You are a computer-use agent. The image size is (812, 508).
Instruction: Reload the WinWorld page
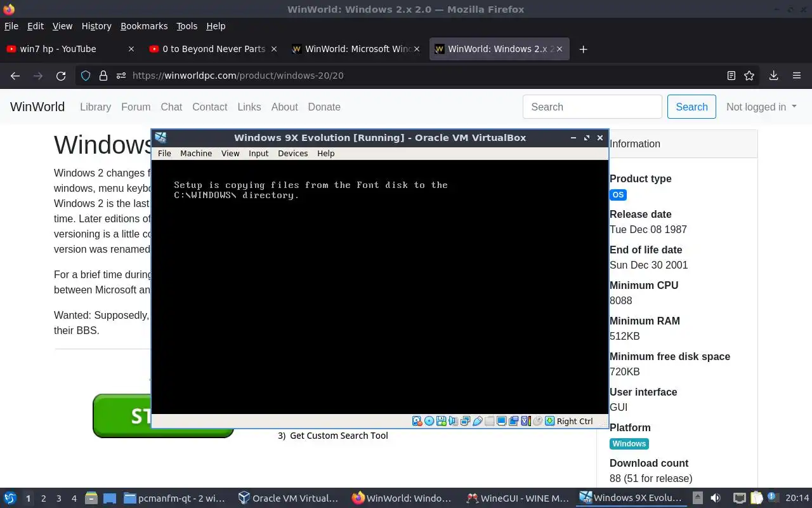[61, 76]
